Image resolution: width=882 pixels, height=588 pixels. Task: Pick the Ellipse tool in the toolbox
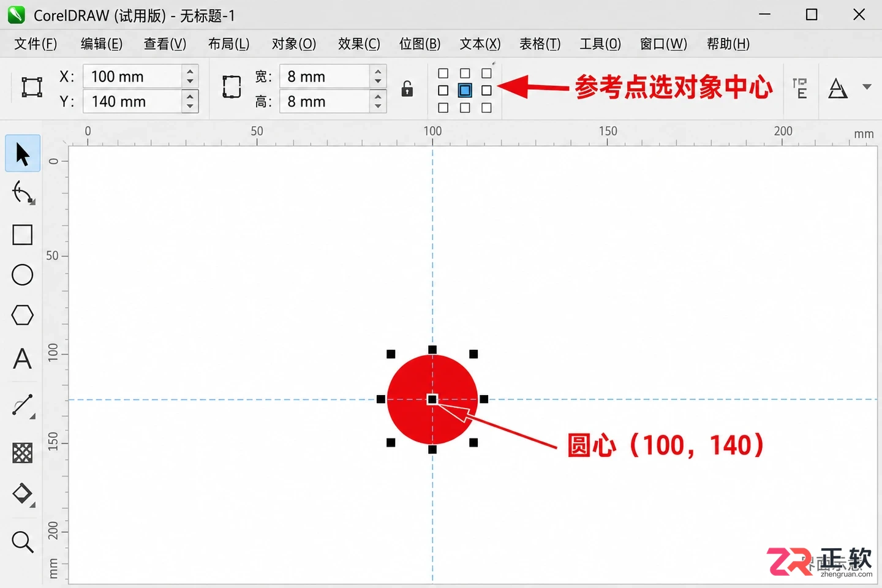(x=23, y=275)
